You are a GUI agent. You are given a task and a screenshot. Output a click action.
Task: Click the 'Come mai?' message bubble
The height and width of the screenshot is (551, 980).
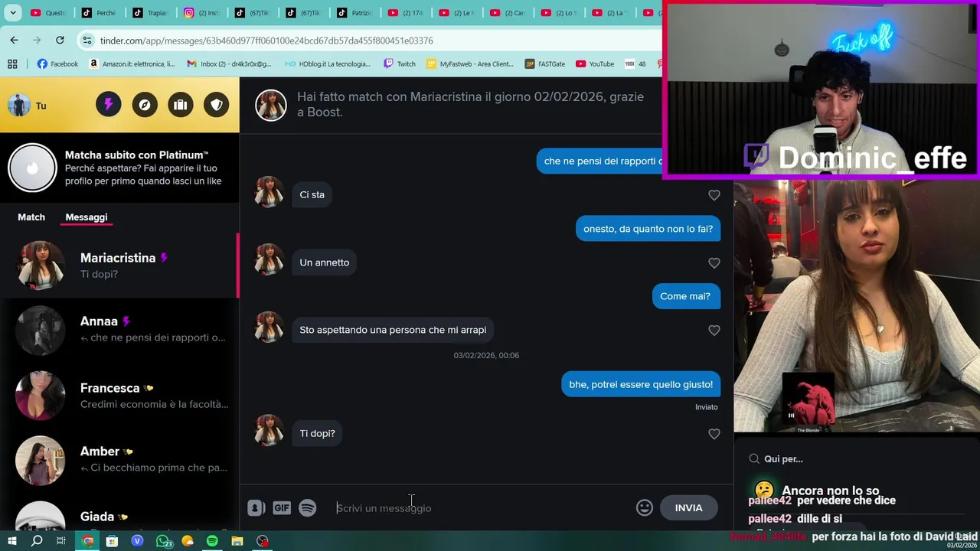click(x=685, y=296)
